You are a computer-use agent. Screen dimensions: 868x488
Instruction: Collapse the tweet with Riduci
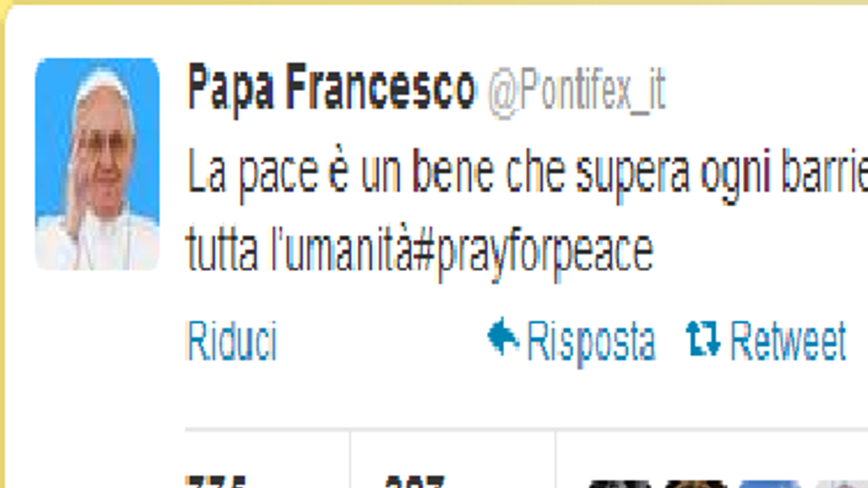pos(231,341)
